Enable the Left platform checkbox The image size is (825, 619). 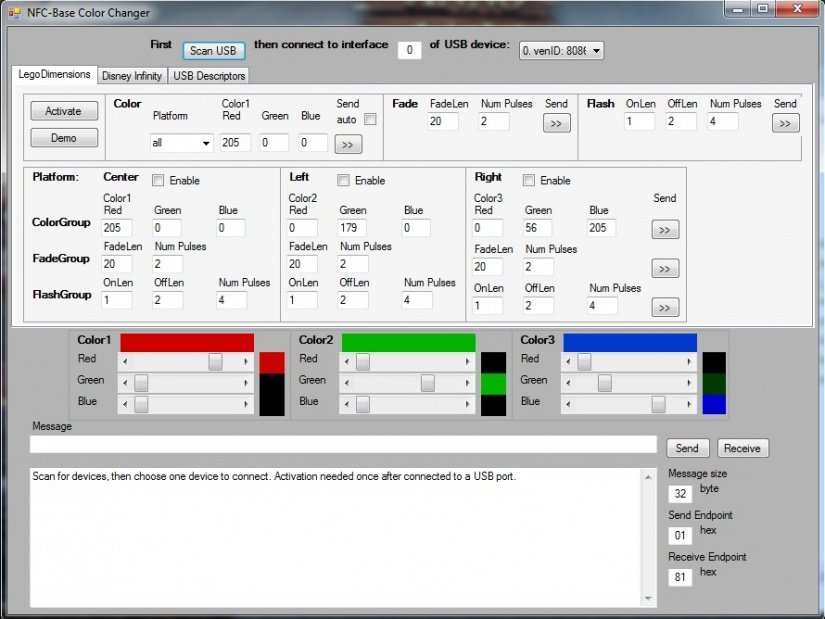(x=343, y=181)
